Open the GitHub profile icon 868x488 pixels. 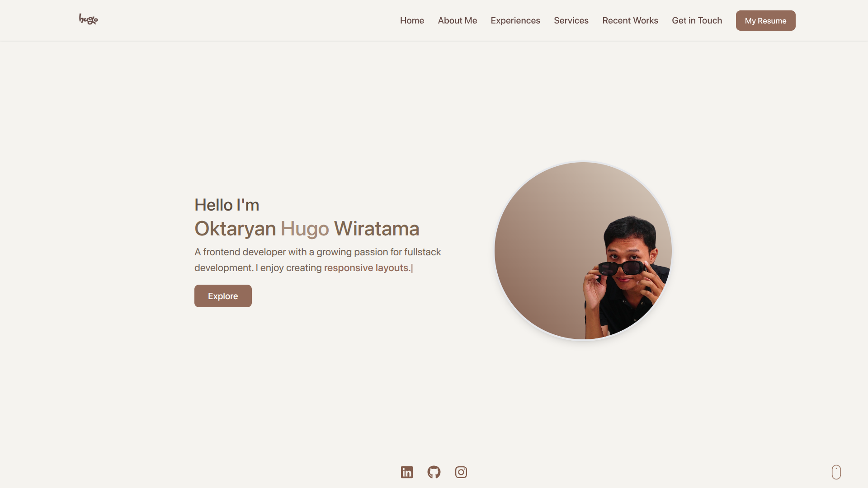point(434,472)
